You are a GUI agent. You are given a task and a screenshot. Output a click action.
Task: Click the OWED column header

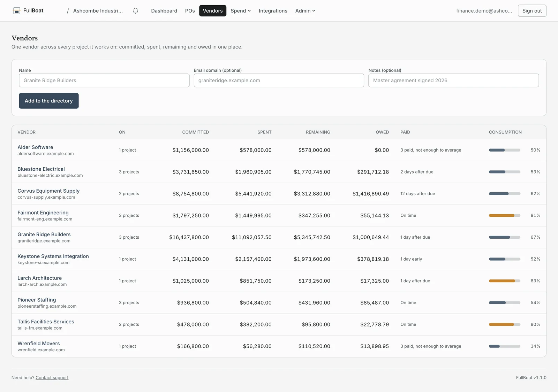382,132
